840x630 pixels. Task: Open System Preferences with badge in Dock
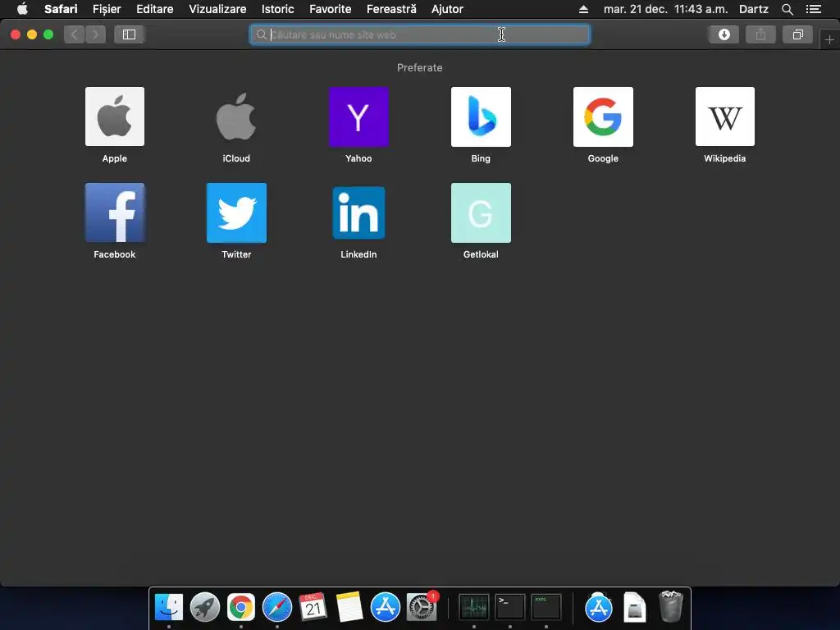tap(422, 608)
